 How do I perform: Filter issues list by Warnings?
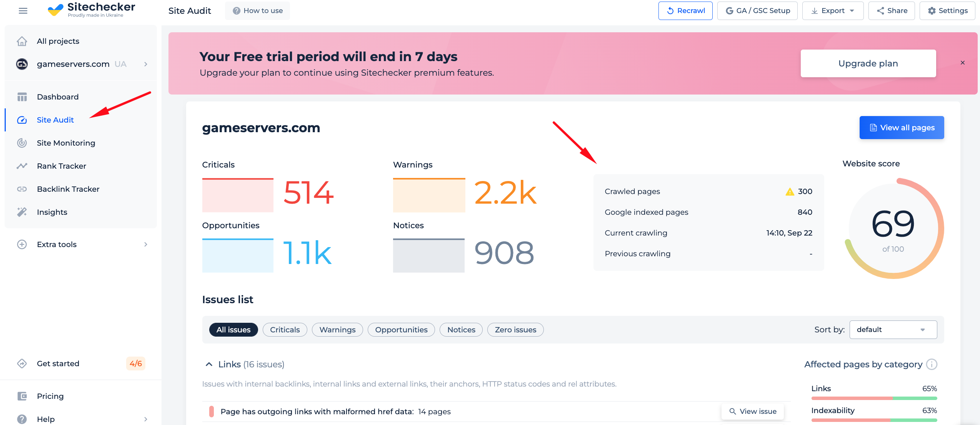click(x=337, y=330)
